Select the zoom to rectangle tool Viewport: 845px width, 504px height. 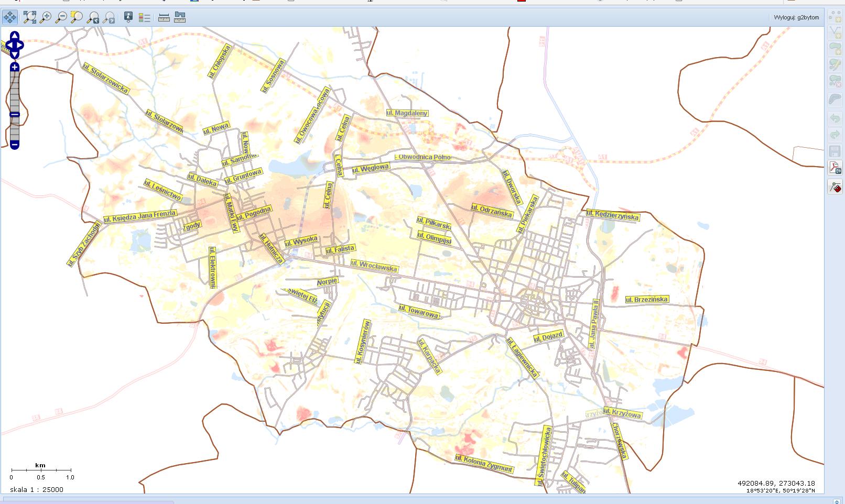[77, 17]
